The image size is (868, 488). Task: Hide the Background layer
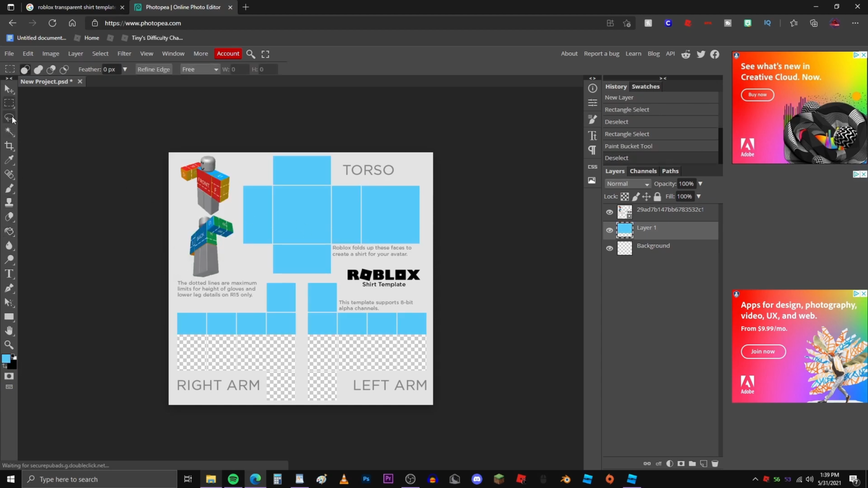click(x=609, y=248)
